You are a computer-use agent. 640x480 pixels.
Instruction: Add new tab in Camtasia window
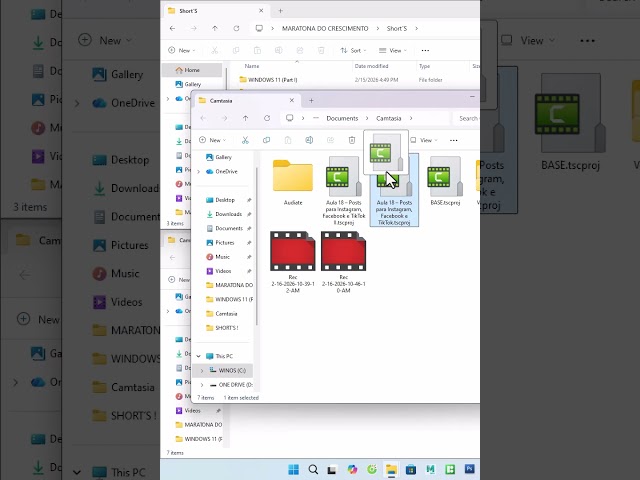[x=311, y=100]
